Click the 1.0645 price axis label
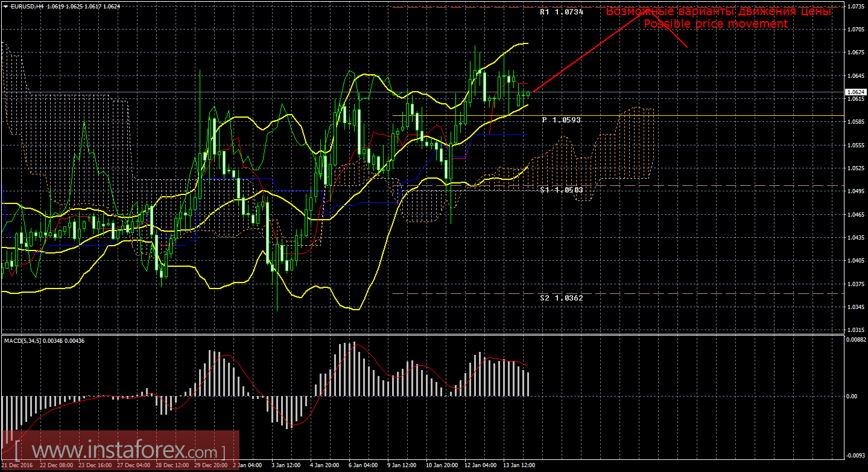 click(x=856, y=75)
